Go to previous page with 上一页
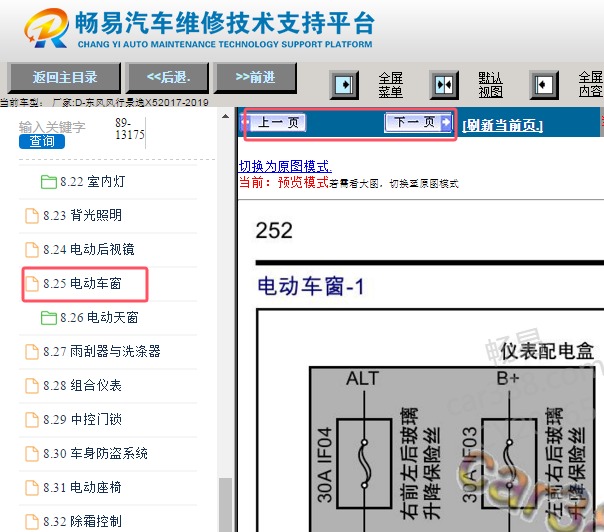This screenshot has height=532, width=604. (x=275, y=123)
